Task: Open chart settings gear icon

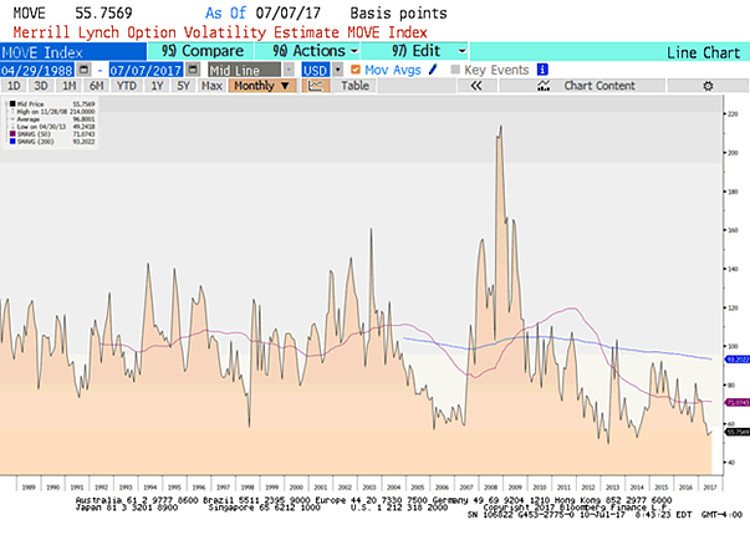Action: 708,86
